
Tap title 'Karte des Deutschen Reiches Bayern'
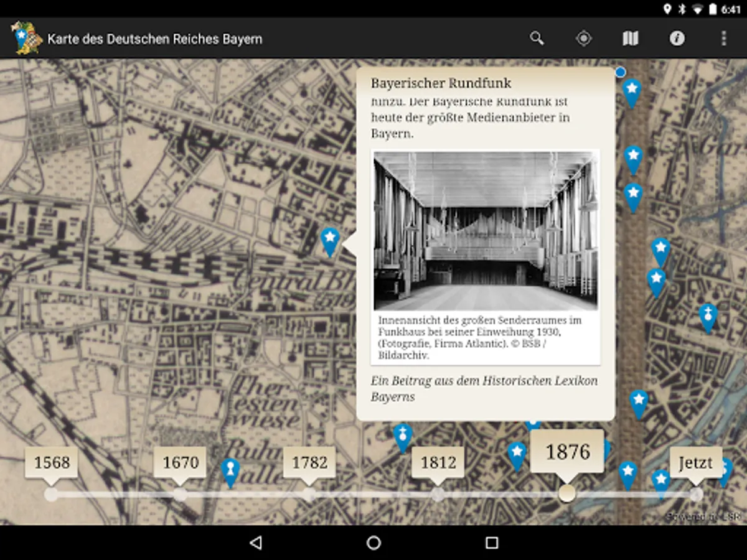coord(155,39)
